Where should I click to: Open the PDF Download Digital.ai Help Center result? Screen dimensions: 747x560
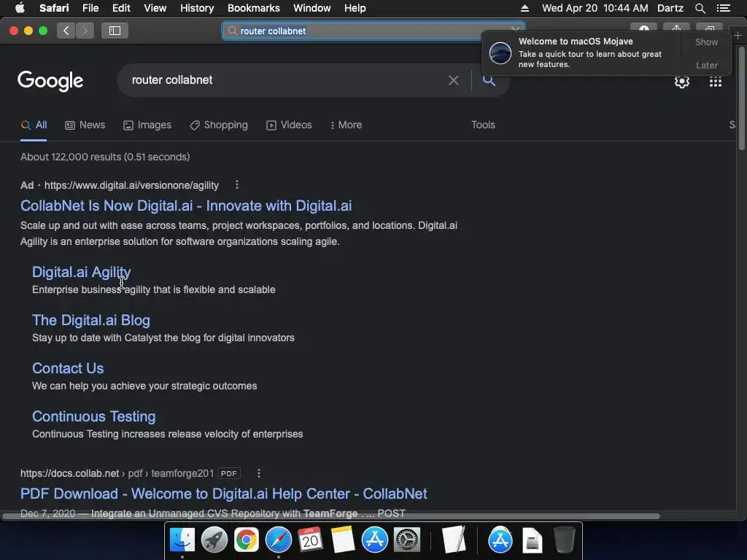point(223,494)
